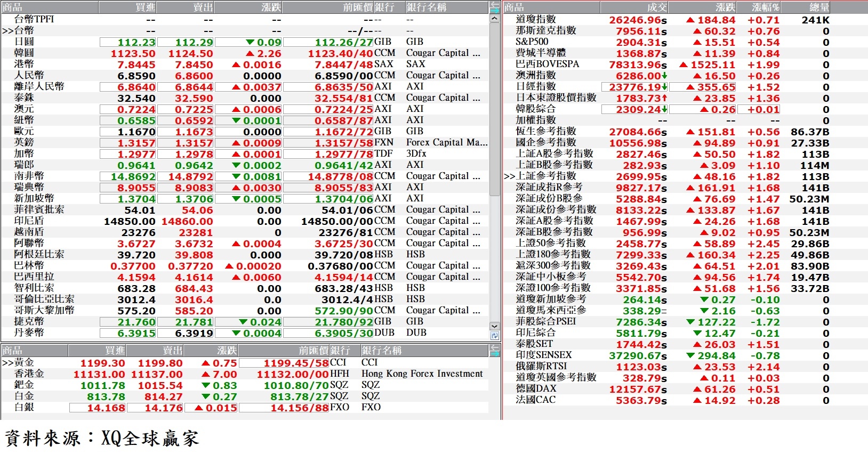Select the 泰銖 currency row
Image resolution: width=868 pixels, height=454 pixels.
point(245,98)
